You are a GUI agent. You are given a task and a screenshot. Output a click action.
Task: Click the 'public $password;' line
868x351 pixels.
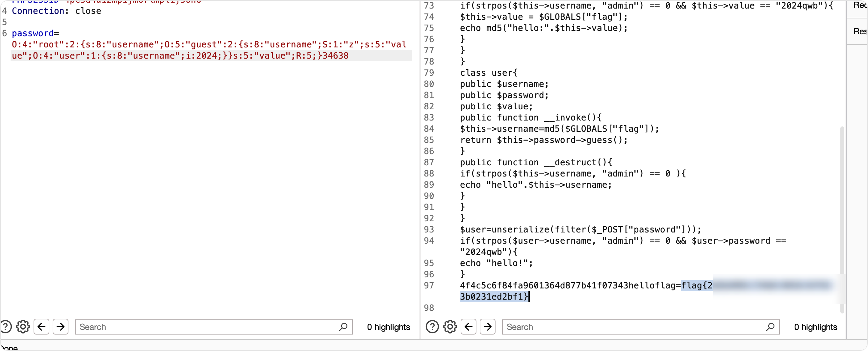click(x=504, y=95)
